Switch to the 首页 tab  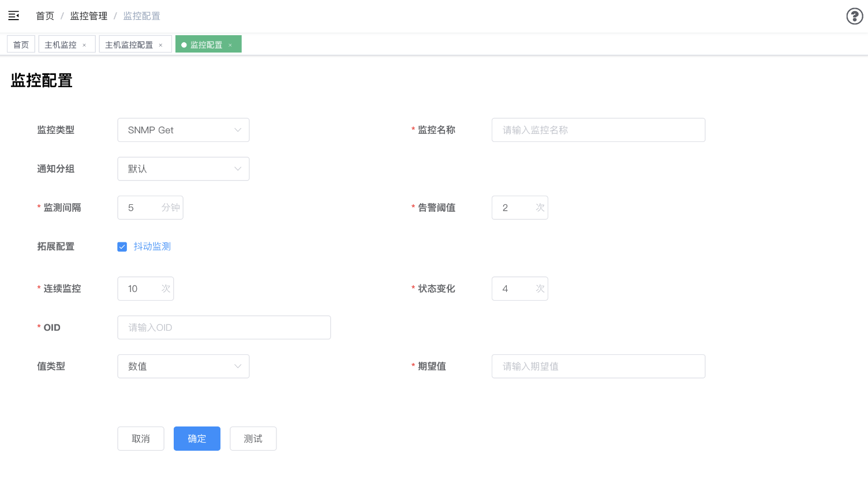pyautogui.click(x=21, y=44)
